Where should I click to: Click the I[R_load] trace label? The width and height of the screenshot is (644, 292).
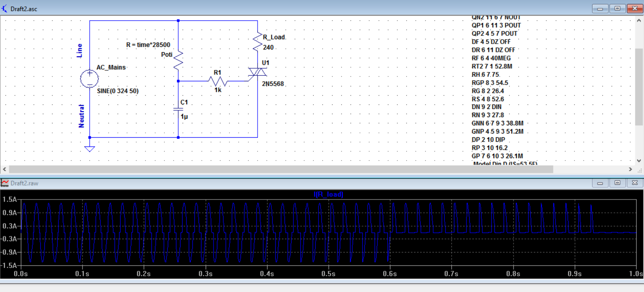coord(328,194)
